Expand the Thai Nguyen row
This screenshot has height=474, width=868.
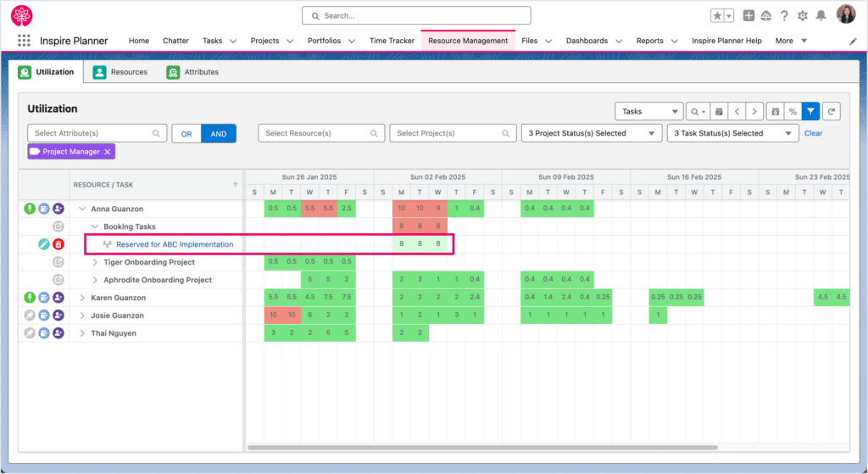click(x=82, y=332)
